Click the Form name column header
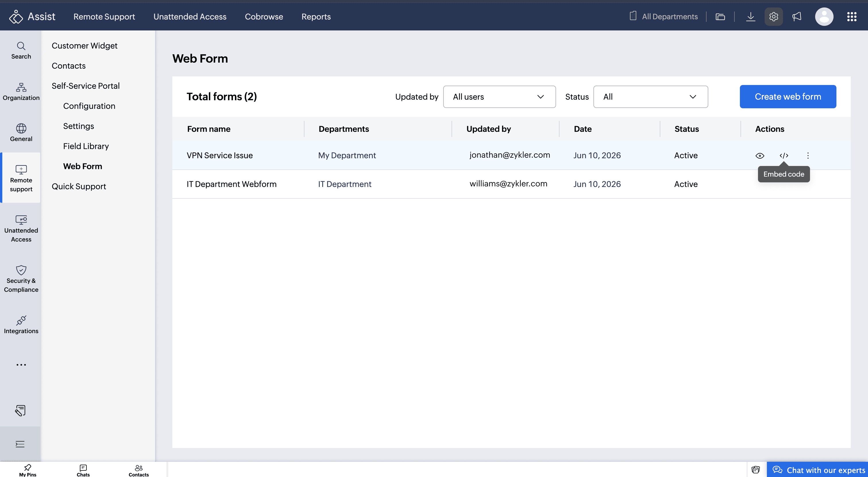 click(x=209, y=129)
